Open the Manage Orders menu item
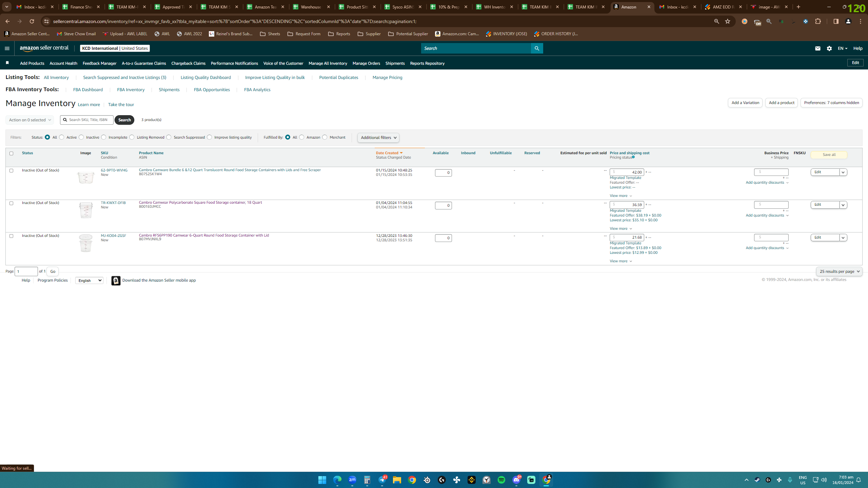The width and height of the screenshot is (868, 488). (x=366, y=63)
